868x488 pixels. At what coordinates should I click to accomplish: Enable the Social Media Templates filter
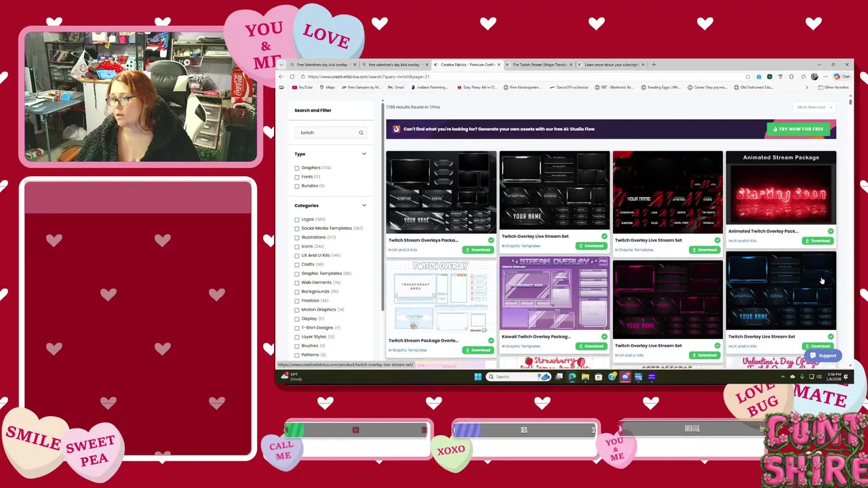point(297,228)
